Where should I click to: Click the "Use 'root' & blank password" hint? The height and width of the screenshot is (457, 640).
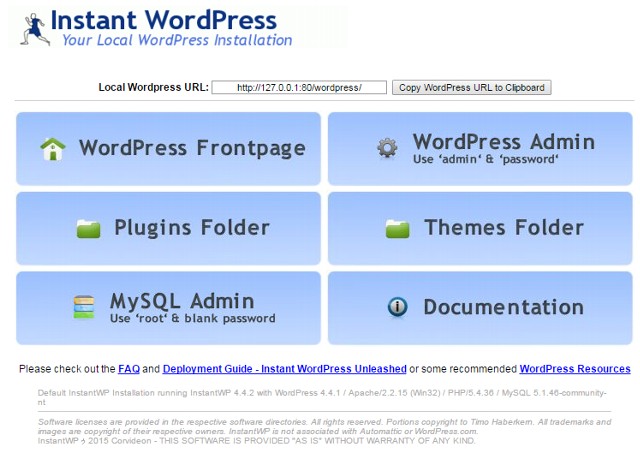(x=193, y=318)
